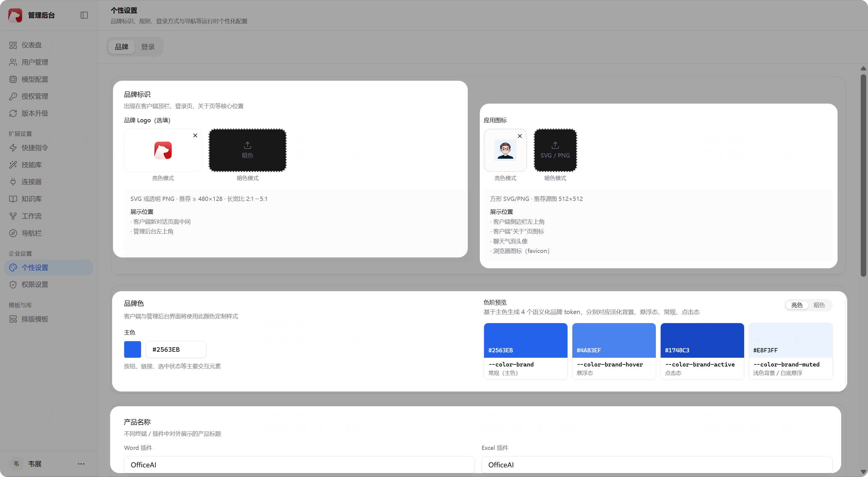This screenshot has height=477, width=868.
Task: Click the 韦展 user name
Action: pos(35,464)
